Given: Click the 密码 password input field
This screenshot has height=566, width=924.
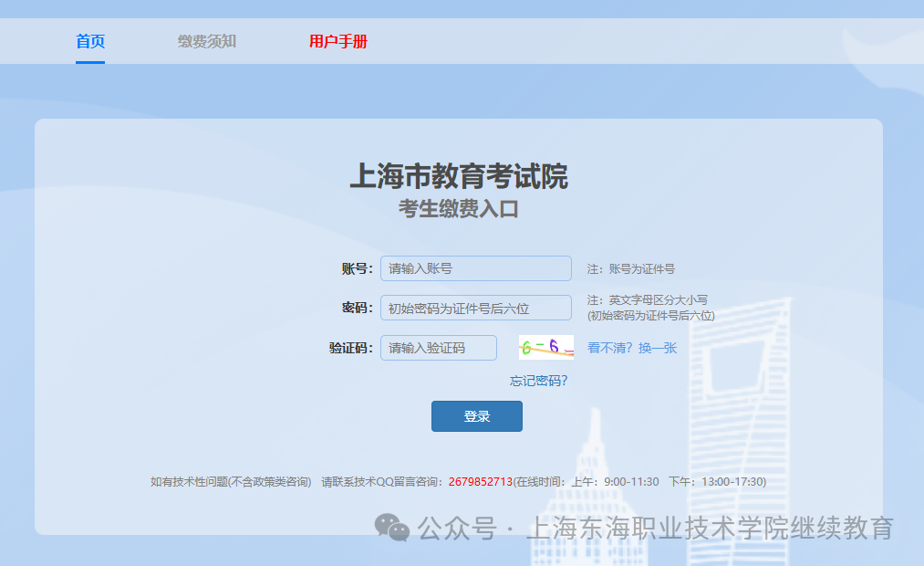Looking at the screenshot, I should (475, 308).
